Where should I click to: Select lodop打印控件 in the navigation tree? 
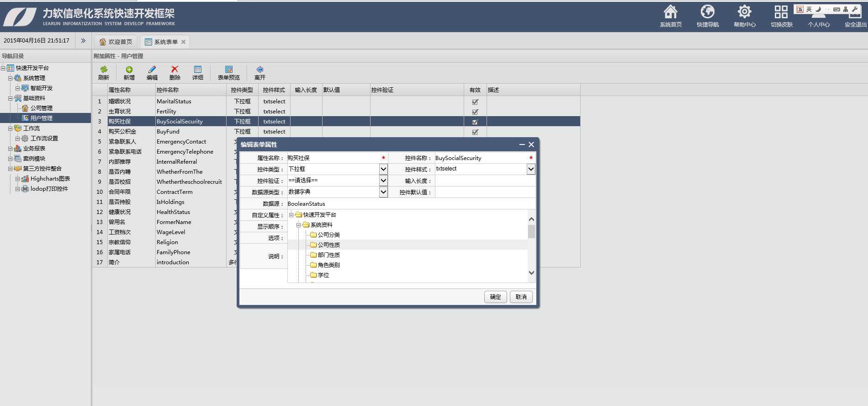(x=49, y=188)
